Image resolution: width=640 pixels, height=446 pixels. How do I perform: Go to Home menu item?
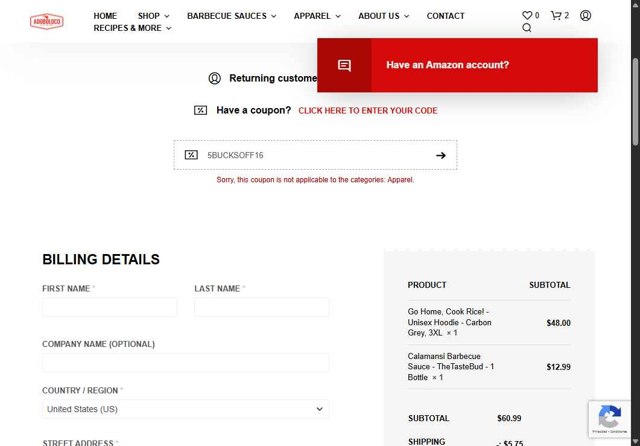[105, 16]
